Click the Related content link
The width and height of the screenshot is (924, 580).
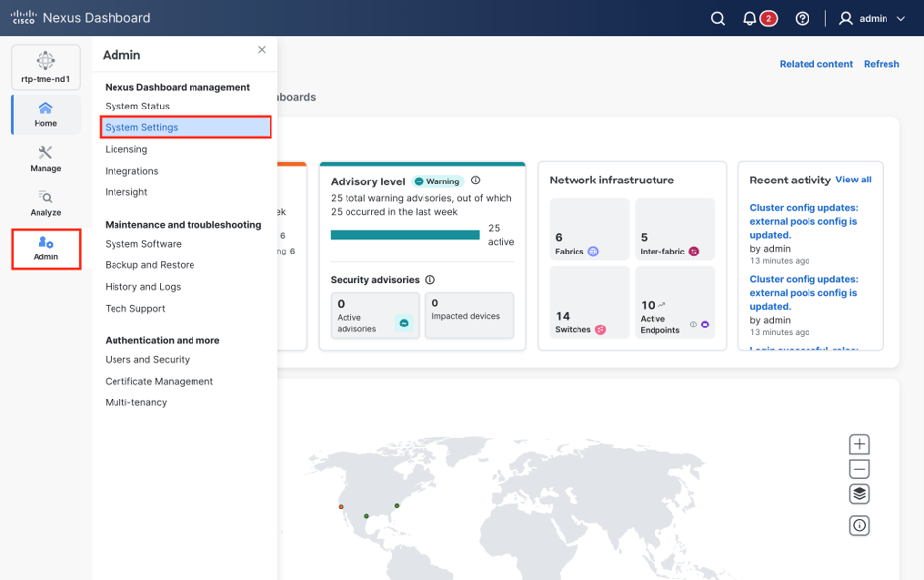click(815, 64)
